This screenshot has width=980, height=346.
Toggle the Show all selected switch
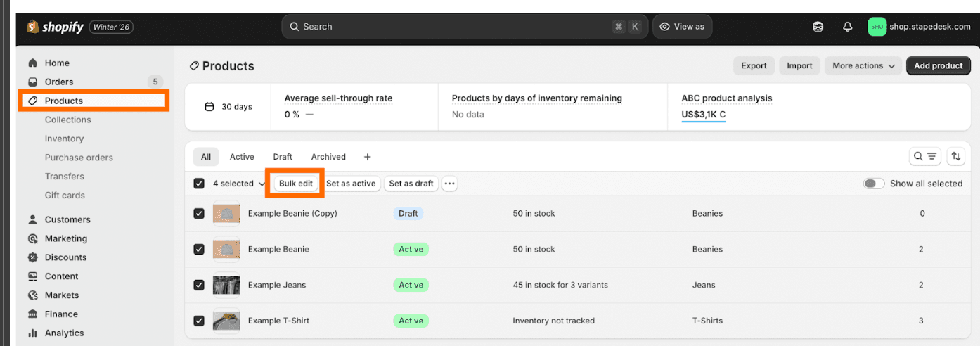tap(874, 184)
